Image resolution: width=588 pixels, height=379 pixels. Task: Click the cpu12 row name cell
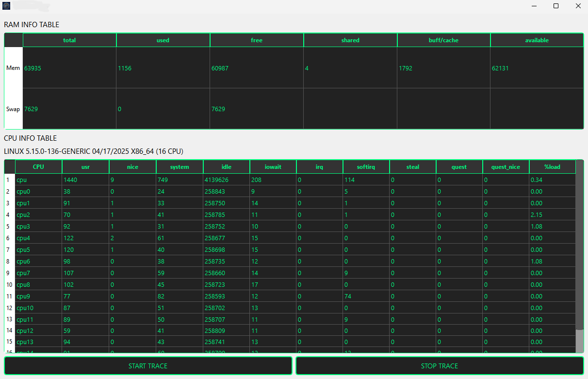(38, 331)
